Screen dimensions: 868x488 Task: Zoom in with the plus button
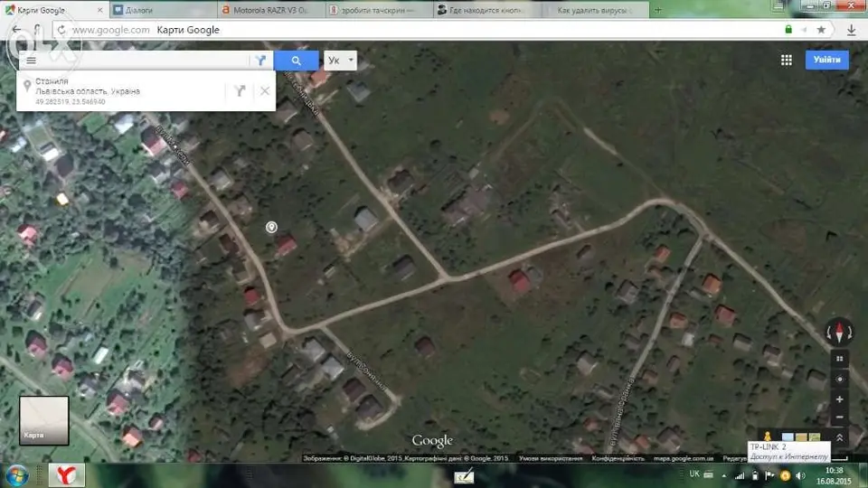click(x=839, y=399)
